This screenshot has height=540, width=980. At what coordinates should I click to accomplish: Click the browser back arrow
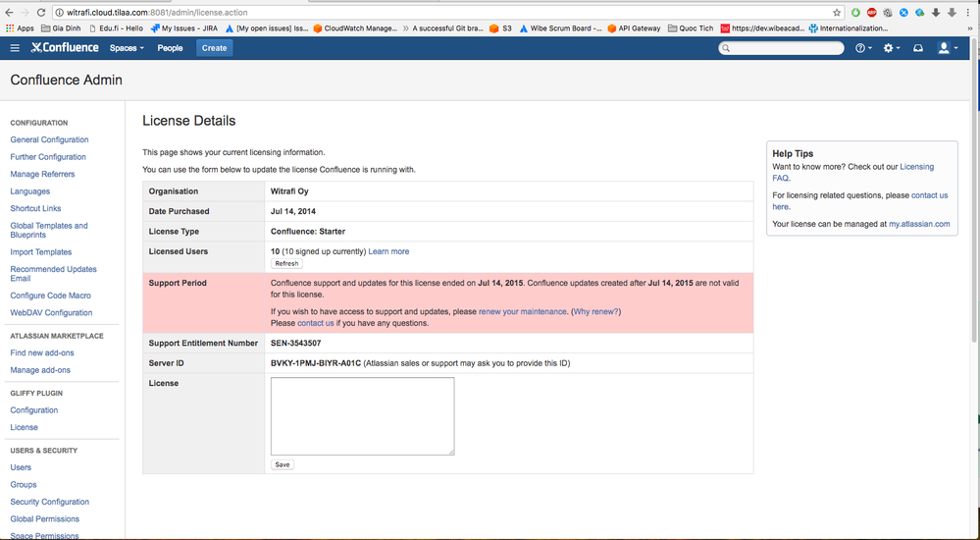(x=9, y=13)
